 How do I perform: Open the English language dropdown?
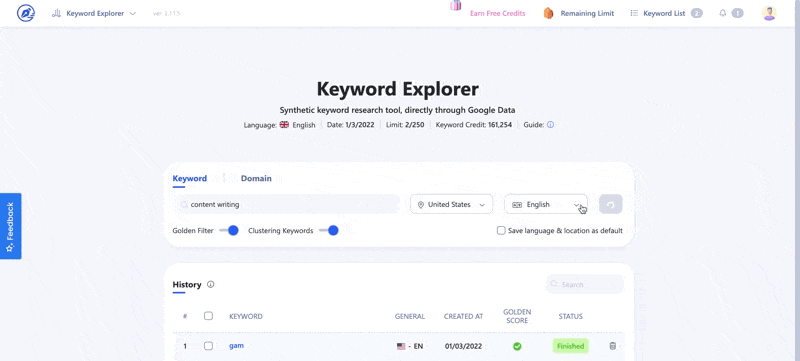pyautogui.click(x=546, y=204)
